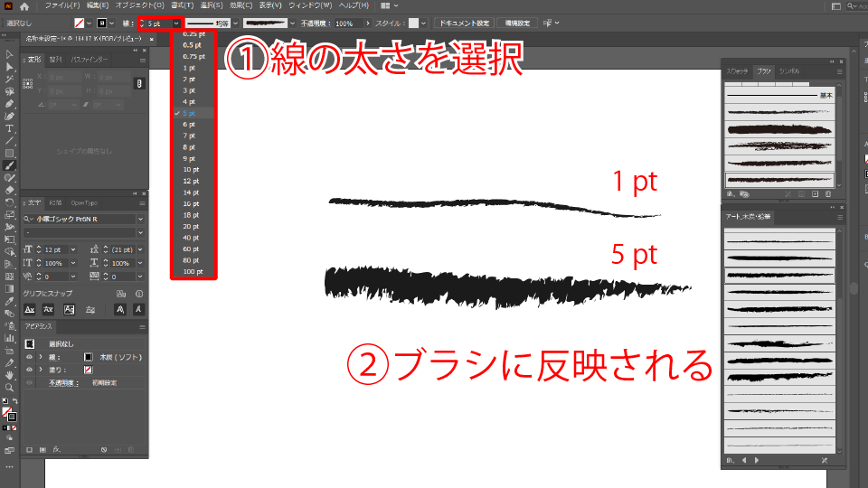Open brush libraries menu in Brushes panel
The width and height of the screenshot is (868, 488).
[731, 194]
